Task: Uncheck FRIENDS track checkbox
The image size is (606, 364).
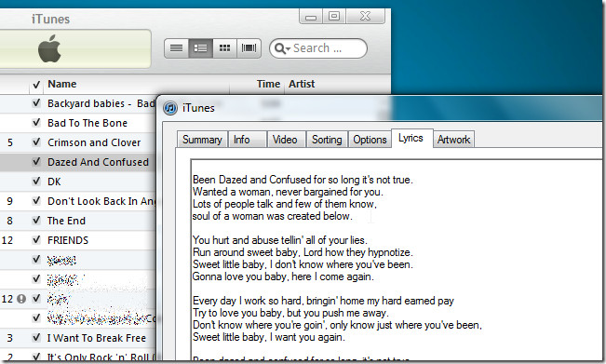Action: tap(36, 239)
